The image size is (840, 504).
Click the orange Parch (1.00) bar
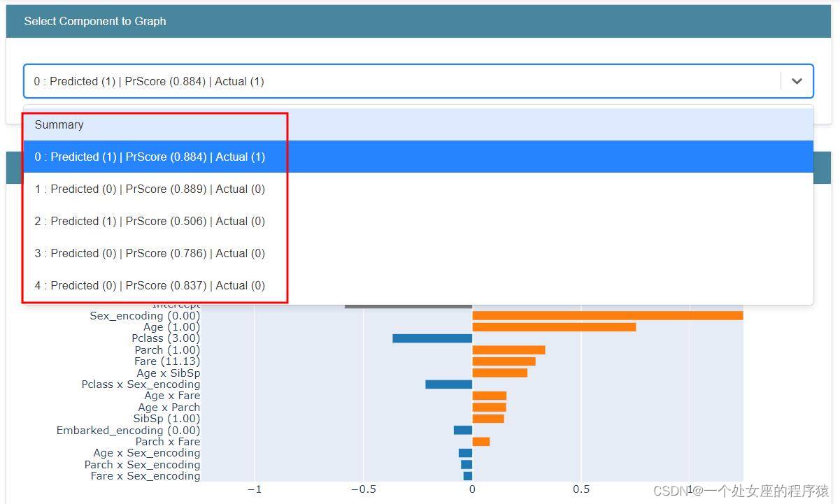point(508,350)
